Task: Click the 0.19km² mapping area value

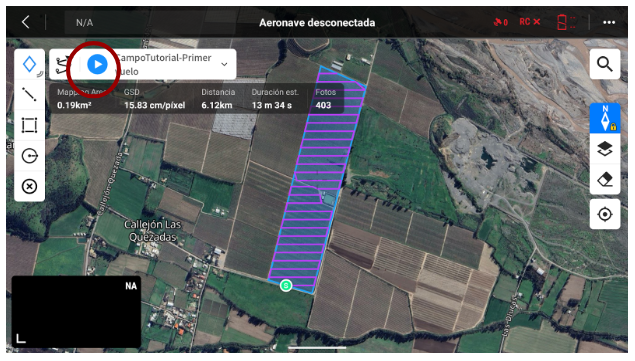Action: pos(74,105)
